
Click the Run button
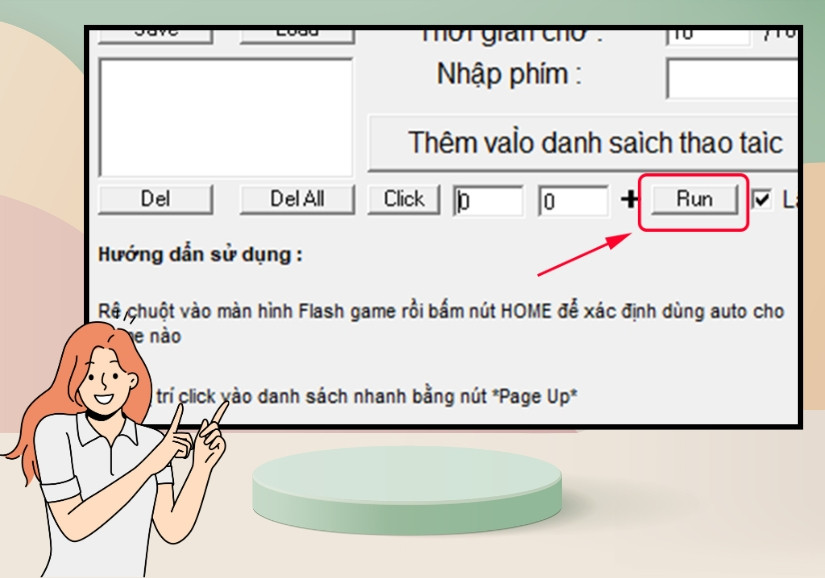coord(694,199)
